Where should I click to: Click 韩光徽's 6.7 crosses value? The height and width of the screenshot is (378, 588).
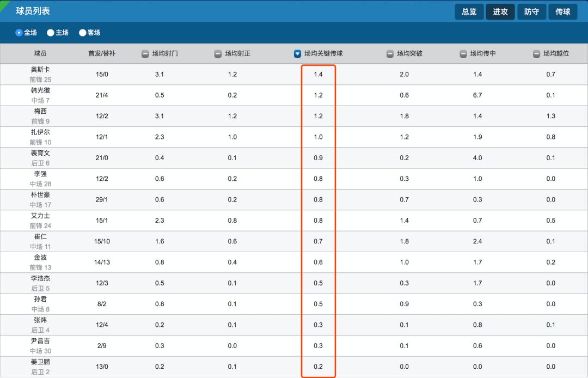(477, 95)
